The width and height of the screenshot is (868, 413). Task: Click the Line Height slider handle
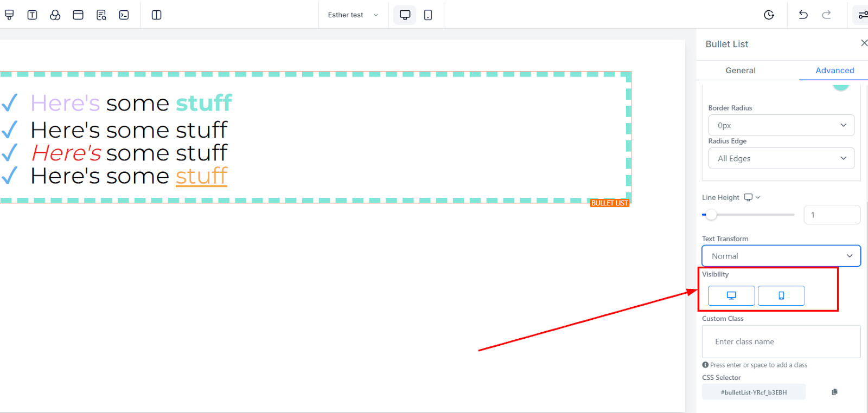[x=711, y=215]
